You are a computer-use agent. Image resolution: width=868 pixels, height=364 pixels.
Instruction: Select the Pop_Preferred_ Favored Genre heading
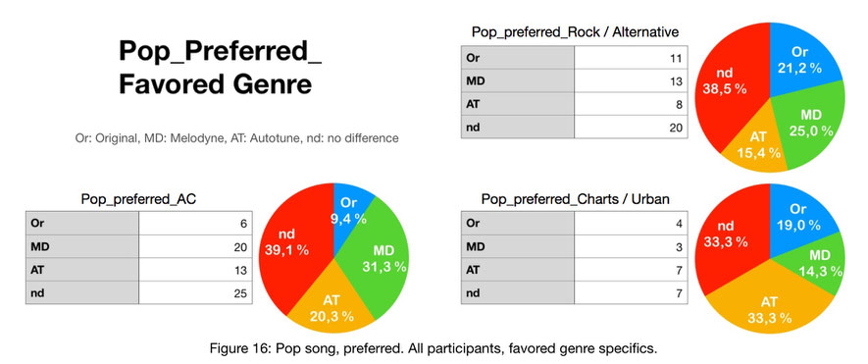[220, 68]
